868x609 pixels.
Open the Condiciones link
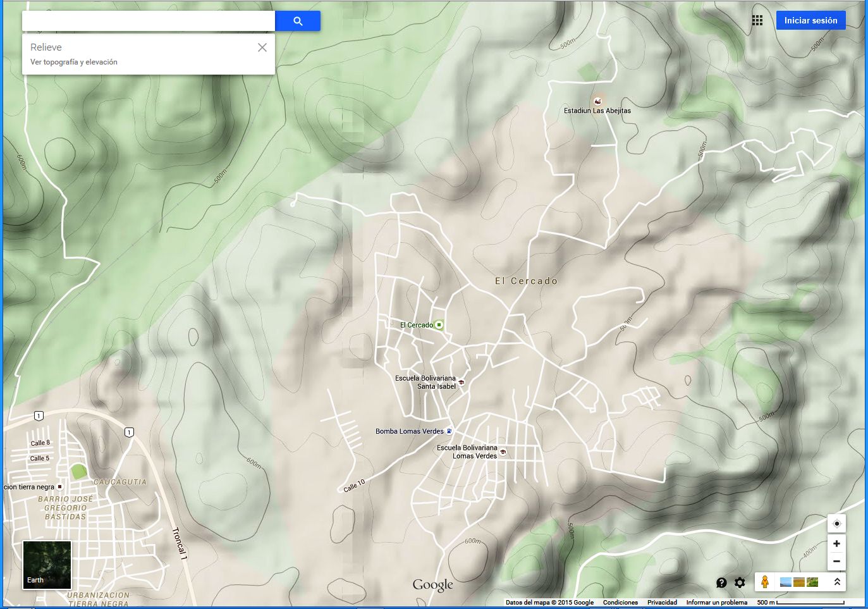620,603
